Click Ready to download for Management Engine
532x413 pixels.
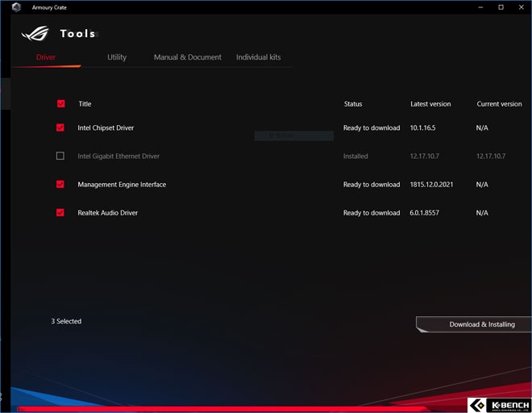point(372,185)
